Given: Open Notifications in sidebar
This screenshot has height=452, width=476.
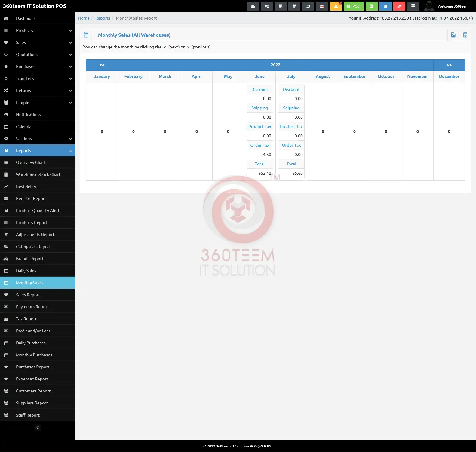Looking at the screenshot, I should [38, 115].
